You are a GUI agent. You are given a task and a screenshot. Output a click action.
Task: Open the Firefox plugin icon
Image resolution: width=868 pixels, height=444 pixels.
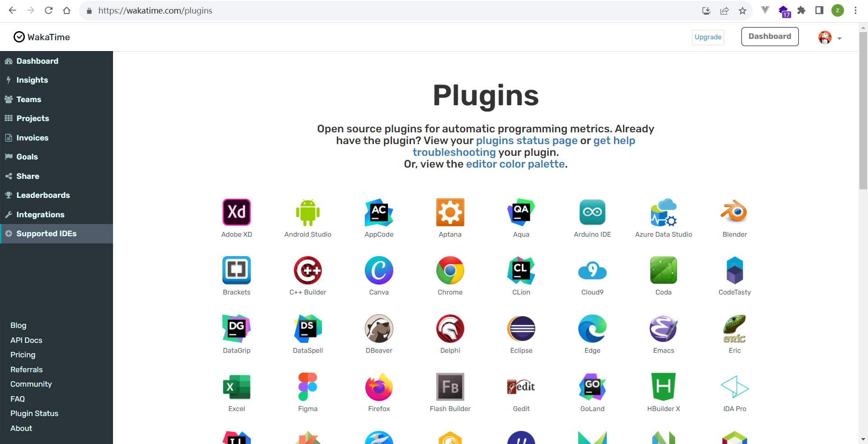[379, 387]
